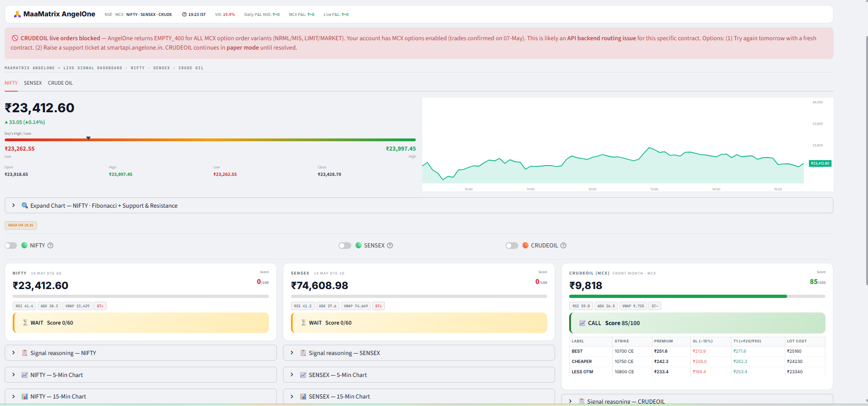Expand Signal reasoning — CRUDEOIL chevron

point(570,401)
